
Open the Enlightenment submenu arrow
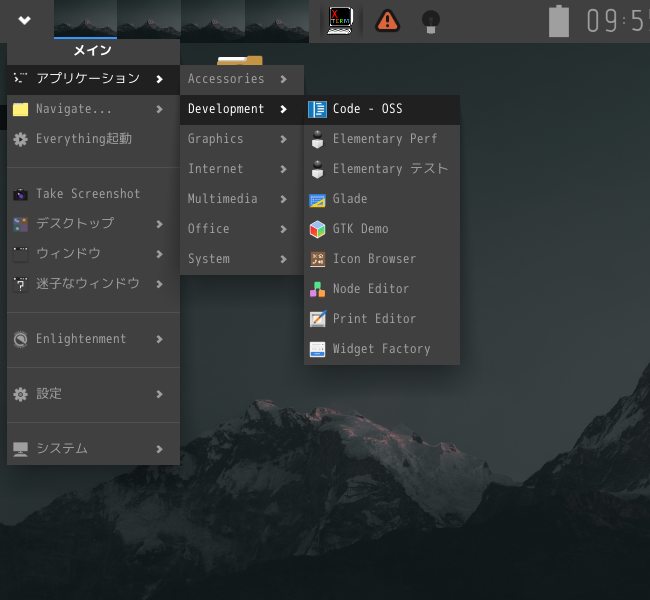point(160,339)
